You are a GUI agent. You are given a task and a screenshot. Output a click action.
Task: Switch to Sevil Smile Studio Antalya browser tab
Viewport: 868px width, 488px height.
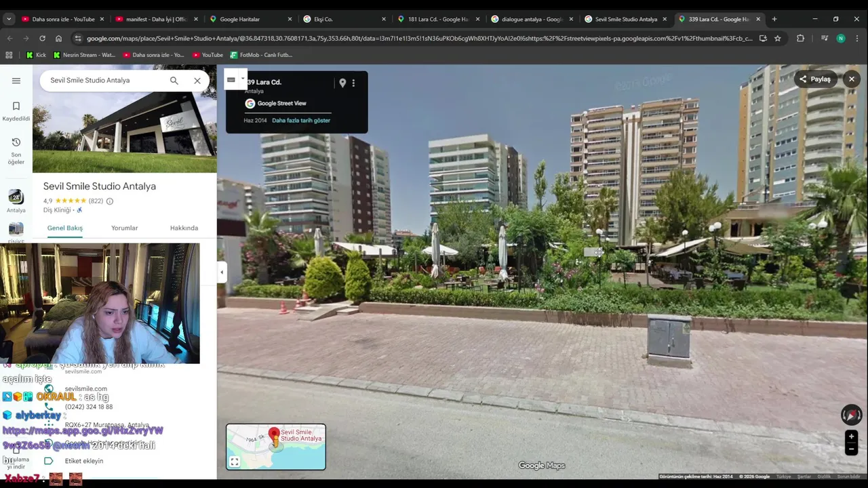(625, 19)
